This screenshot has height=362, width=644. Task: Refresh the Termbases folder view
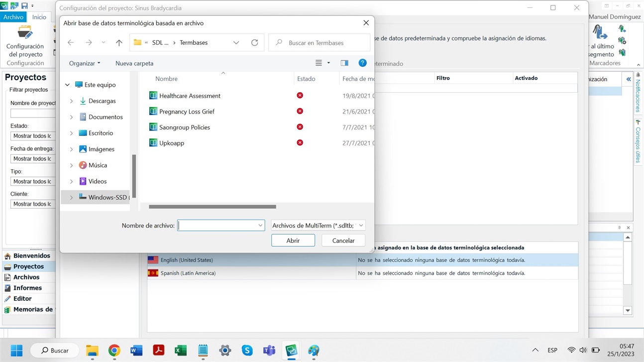pyautogui.click(x=254, y=43)
